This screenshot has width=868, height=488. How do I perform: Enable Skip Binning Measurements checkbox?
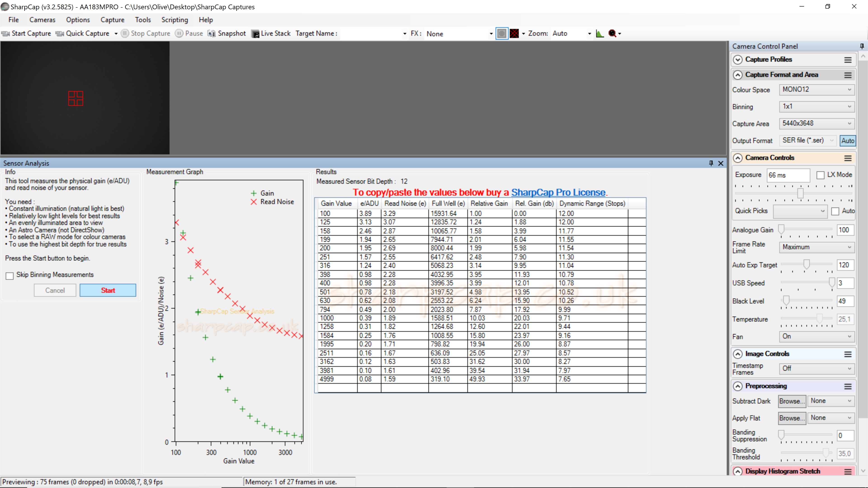click(x=10, y=276)
